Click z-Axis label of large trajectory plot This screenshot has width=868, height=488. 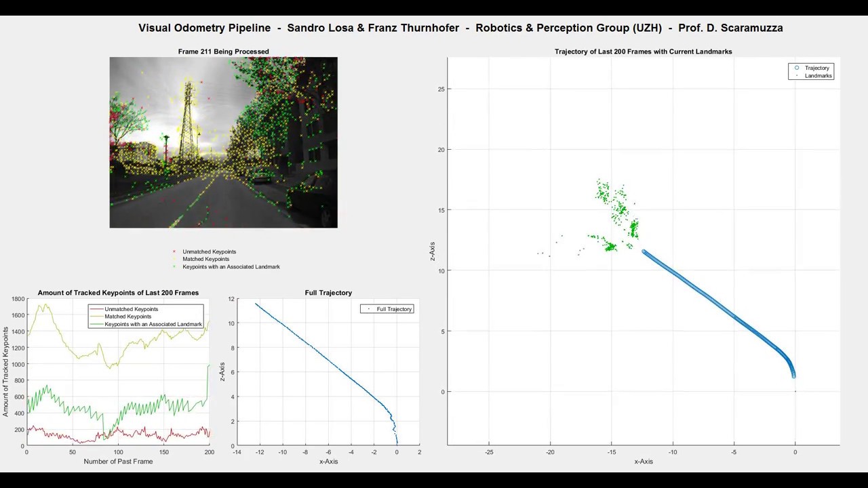433,251
